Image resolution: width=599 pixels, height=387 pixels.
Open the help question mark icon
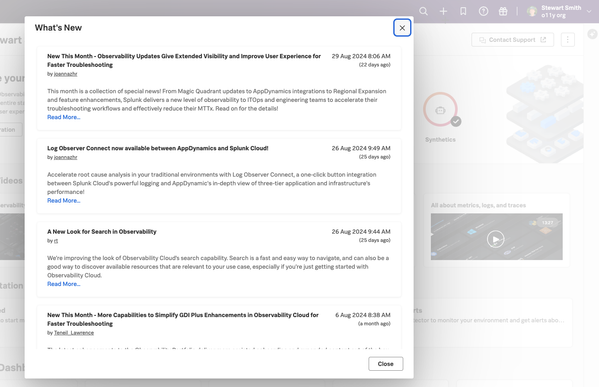coord(483,11)
